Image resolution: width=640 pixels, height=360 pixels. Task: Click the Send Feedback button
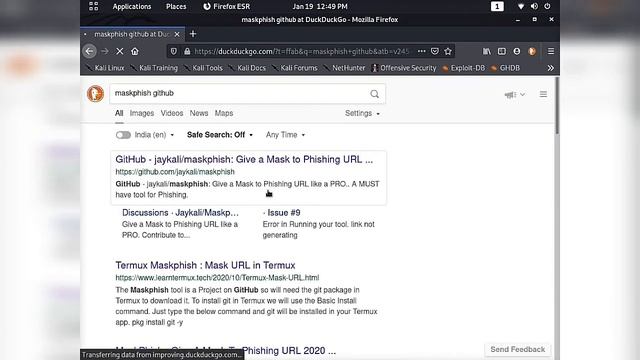[518, 349]
